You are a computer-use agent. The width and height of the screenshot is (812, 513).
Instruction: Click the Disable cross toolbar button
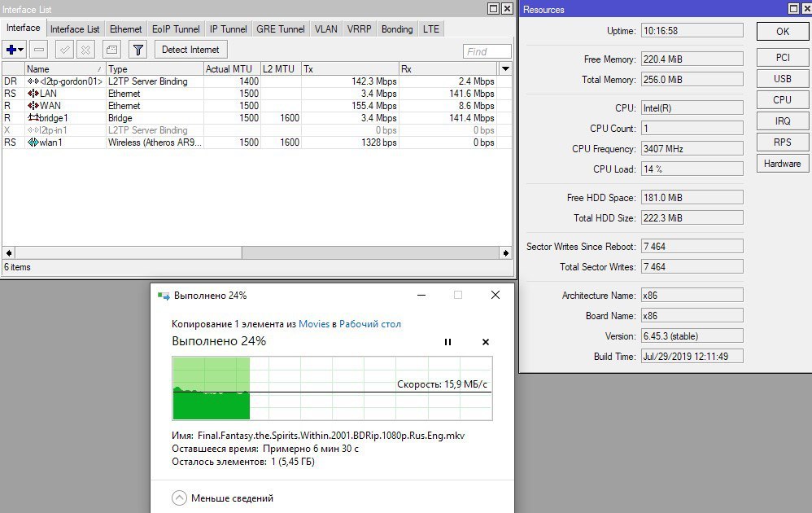86,50
